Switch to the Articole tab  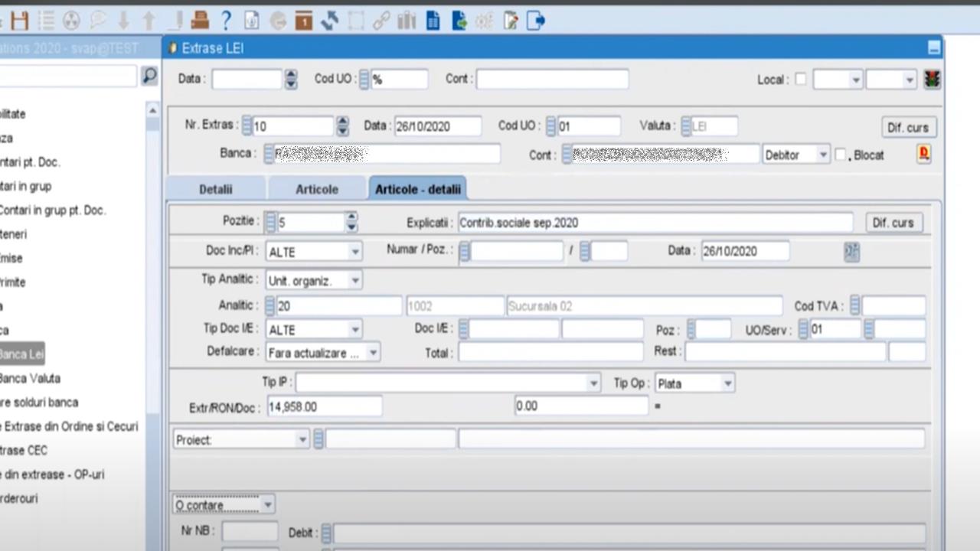(317, 189)
